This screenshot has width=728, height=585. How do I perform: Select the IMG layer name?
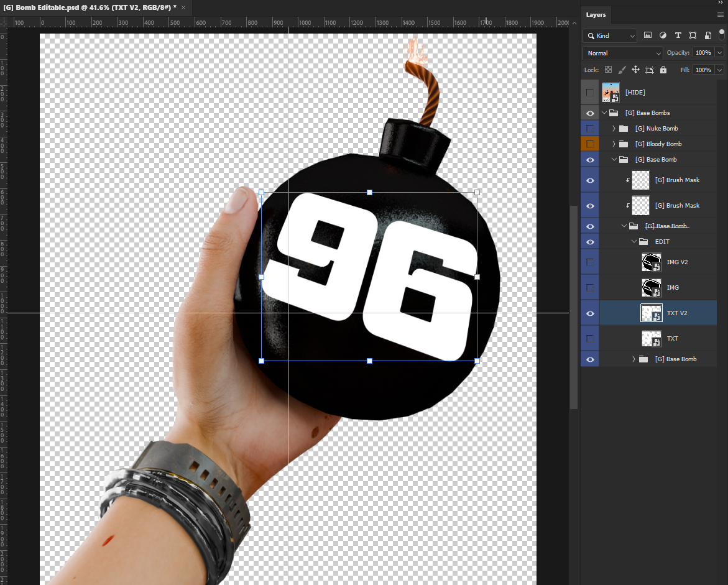673,288
